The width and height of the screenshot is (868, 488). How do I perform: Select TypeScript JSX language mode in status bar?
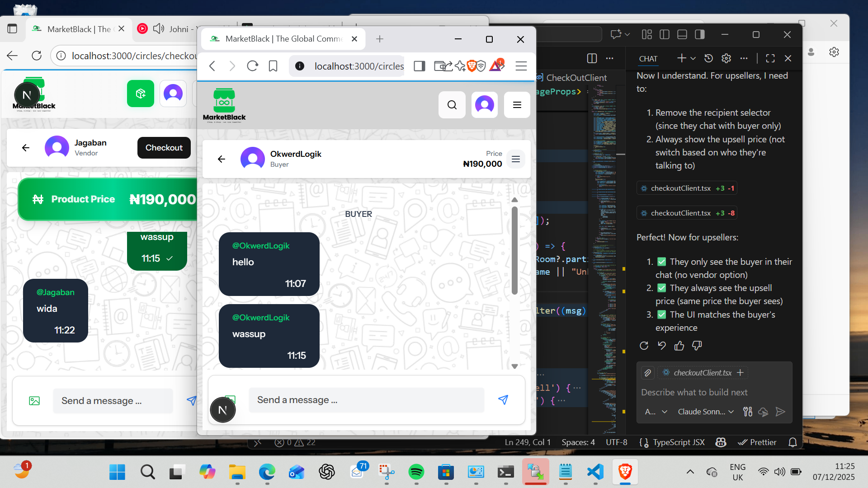678,442
